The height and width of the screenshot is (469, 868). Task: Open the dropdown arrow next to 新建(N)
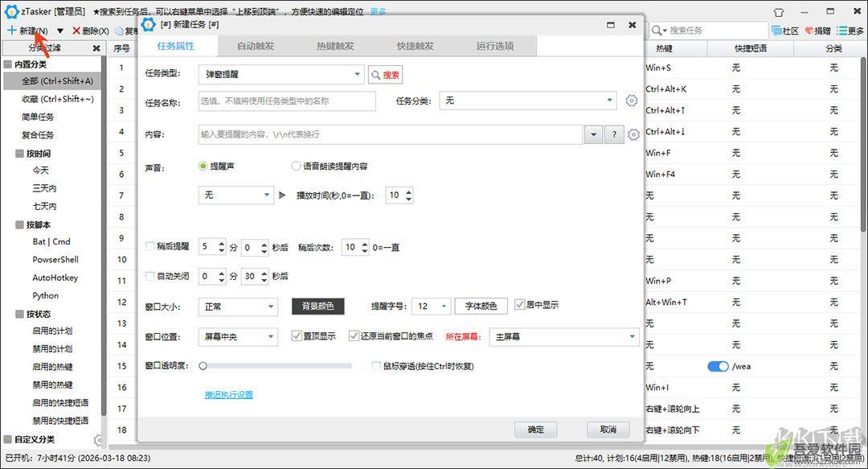[x=59, y=31]
